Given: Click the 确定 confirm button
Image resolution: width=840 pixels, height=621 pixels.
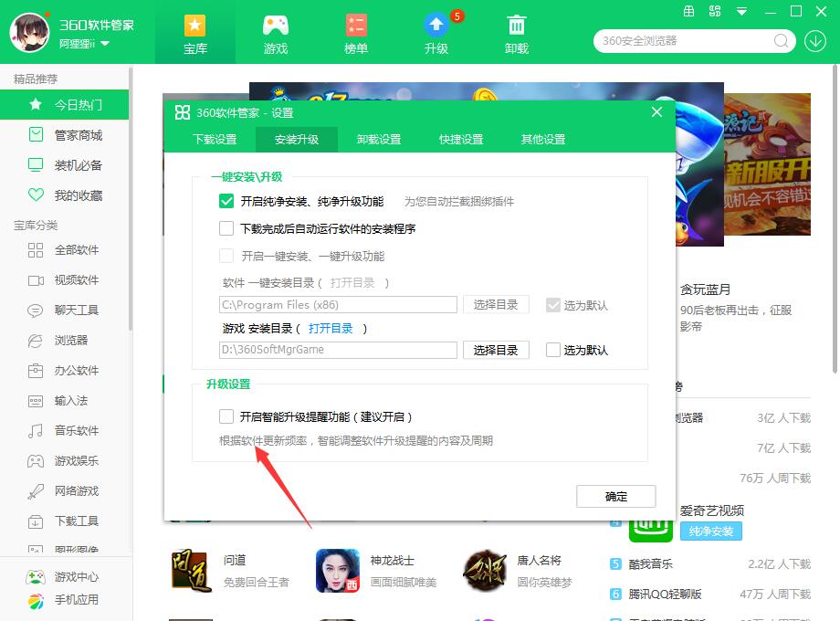Looking at the screenshot, I should click(615, 496).
